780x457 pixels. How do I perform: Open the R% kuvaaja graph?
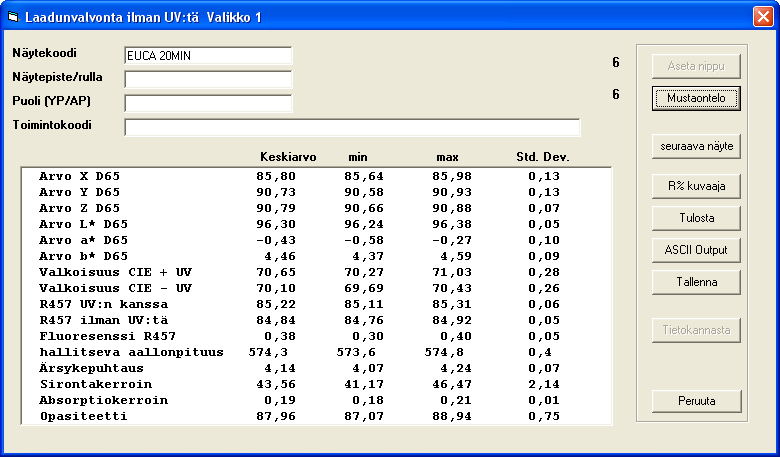pyautogui.click(x=696, y=186)
